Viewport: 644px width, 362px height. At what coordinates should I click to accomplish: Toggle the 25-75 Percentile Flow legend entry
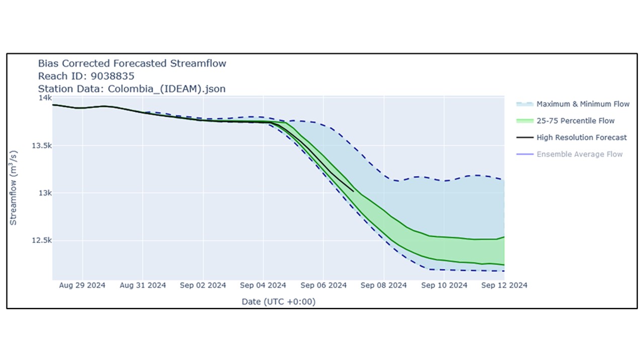[x=566, y=121]
